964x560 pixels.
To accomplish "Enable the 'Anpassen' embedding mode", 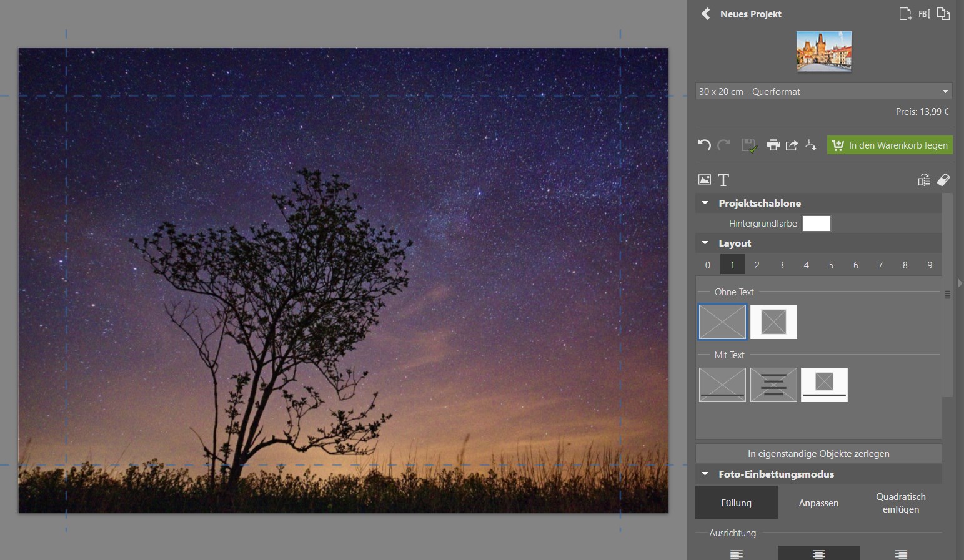I will point(818,503).
